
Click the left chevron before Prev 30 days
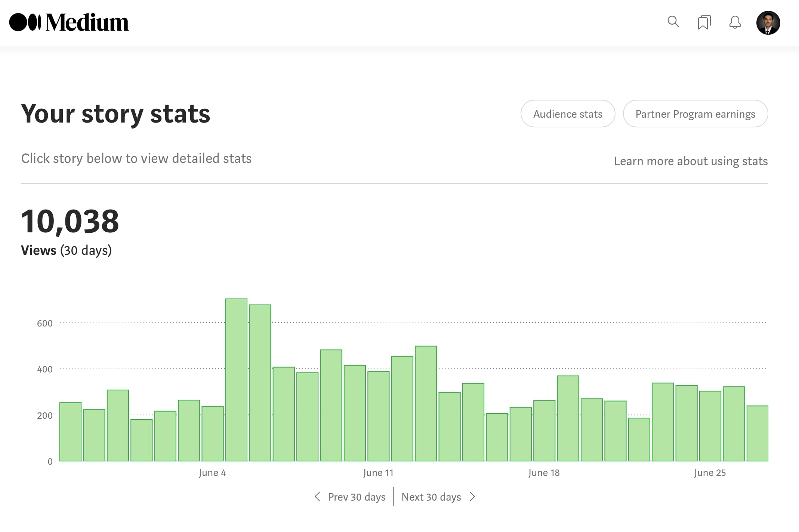click(x=318, y=497)
